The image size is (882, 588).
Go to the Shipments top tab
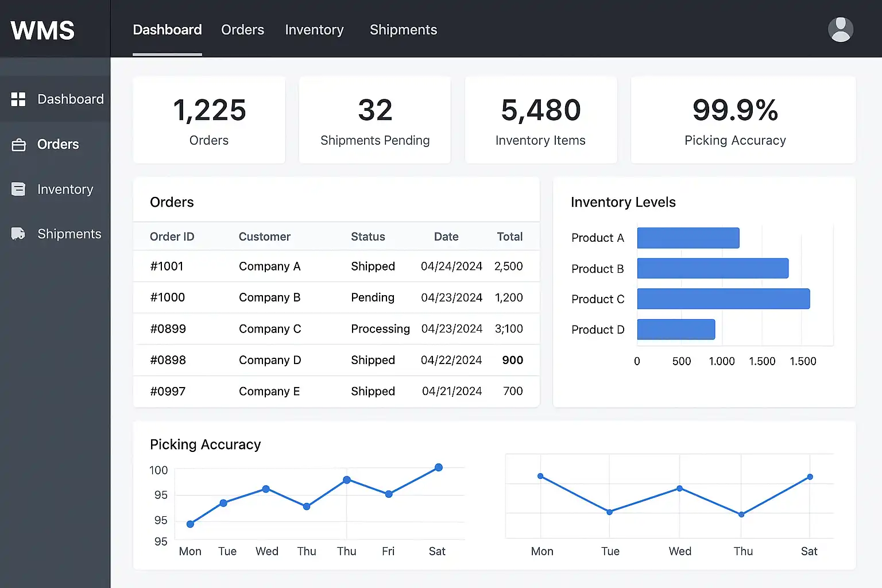click(403, 30)
